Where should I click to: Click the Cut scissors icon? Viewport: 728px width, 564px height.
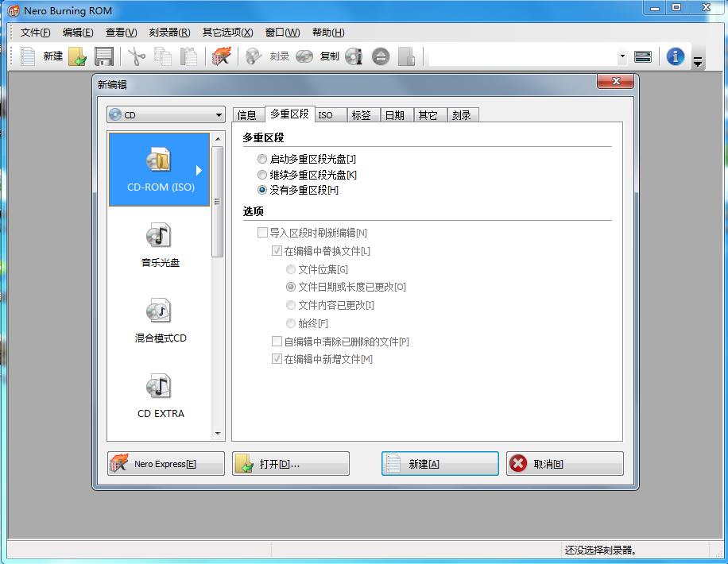point(137,56)
